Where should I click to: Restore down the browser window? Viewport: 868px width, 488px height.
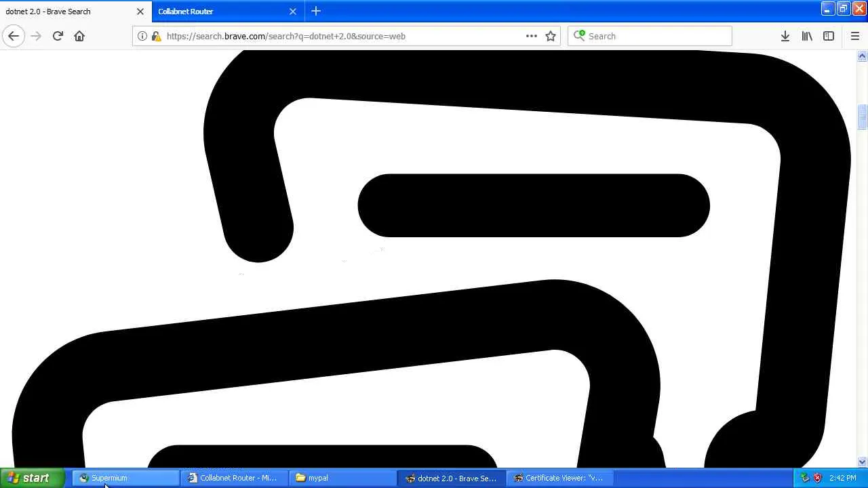tap(843, 9)
